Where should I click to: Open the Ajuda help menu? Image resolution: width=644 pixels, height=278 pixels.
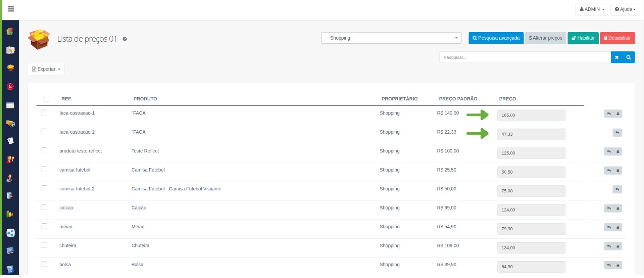(x=625, y=9)
